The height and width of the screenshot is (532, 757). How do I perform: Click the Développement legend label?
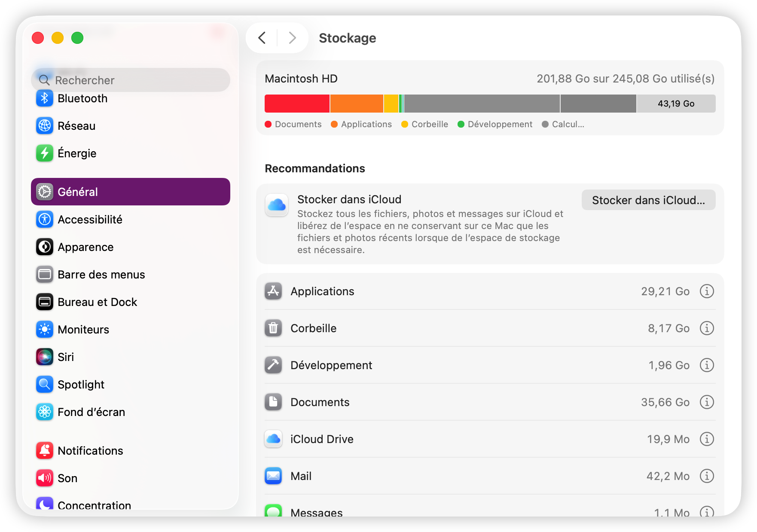click(500, 124)
